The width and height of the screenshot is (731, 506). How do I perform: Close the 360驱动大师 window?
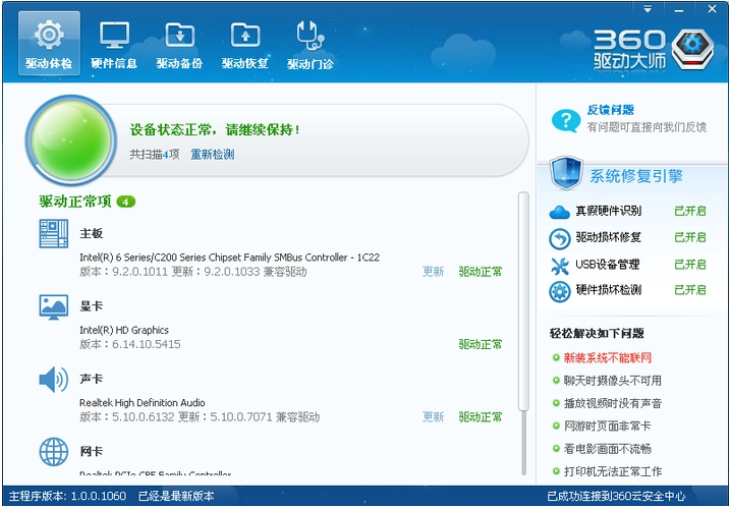712,9
